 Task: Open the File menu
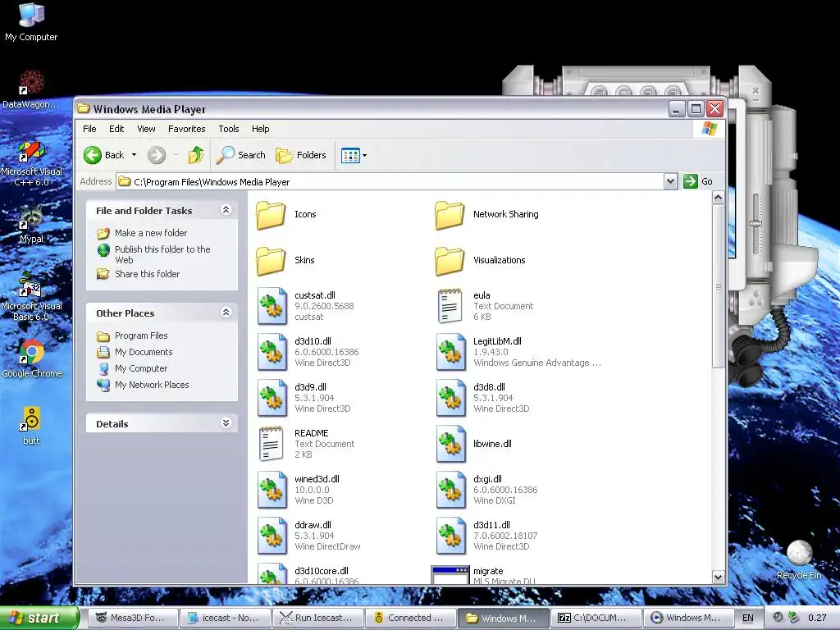(x=89, y=129)
